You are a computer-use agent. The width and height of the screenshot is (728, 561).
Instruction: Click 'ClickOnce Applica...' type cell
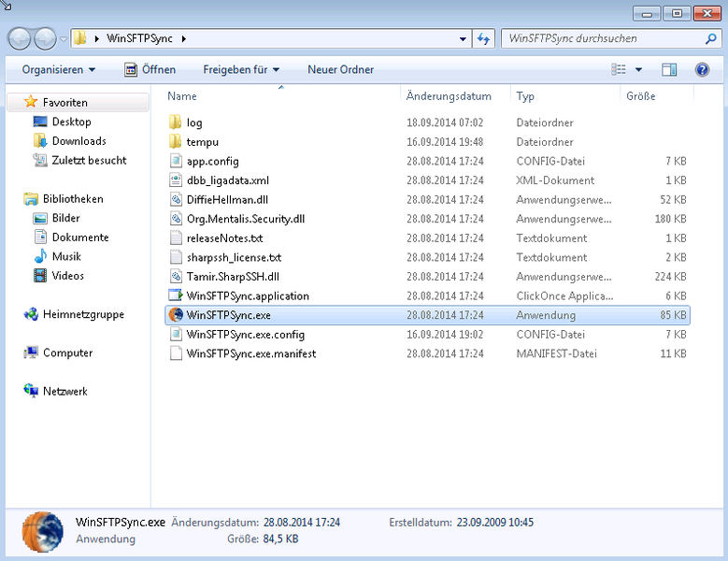click(x=564, y=295)
